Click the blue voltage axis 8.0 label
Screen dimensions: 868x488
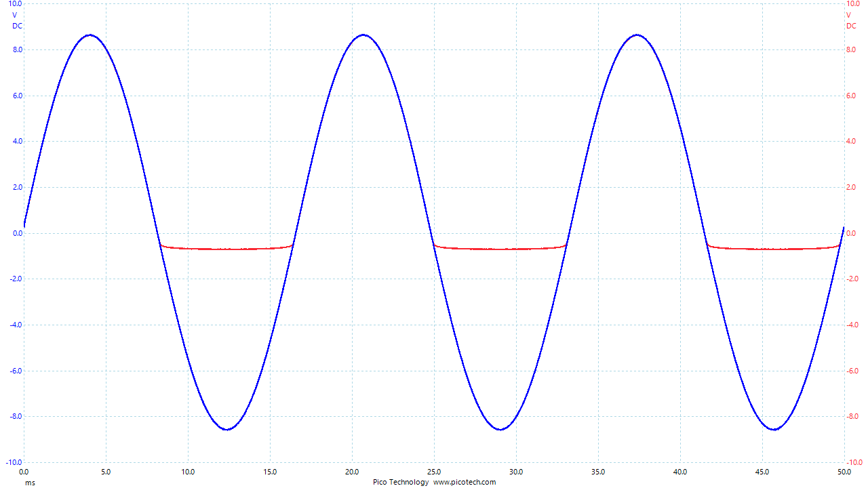[x=18, y=49]
